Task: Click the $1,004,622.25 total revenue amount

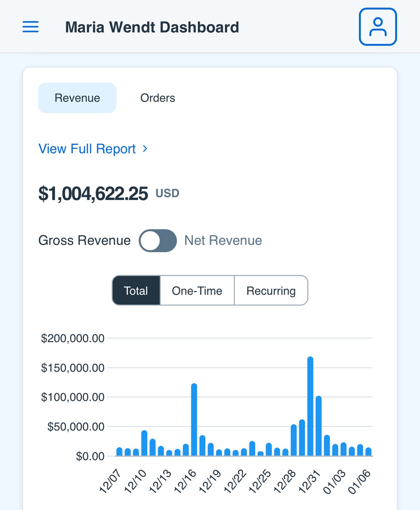Action: (93, 194)
